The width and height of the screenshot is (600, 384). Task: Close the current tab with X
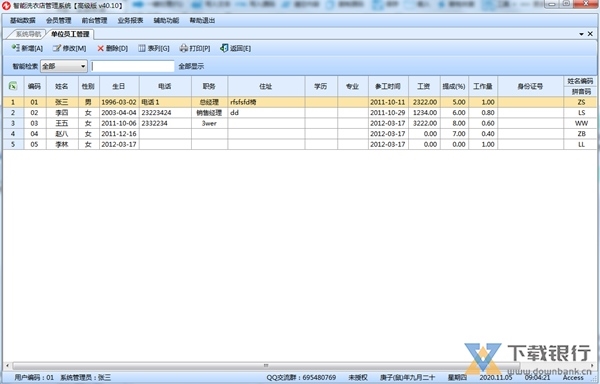click(x=590, y=34)
